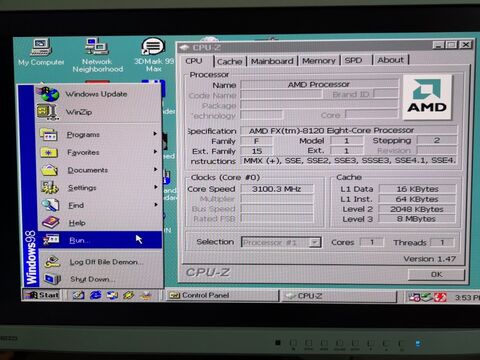Click the Core Speed 3100.3 MHz value
The image size is (480, 360).
(x=277, y=189)
